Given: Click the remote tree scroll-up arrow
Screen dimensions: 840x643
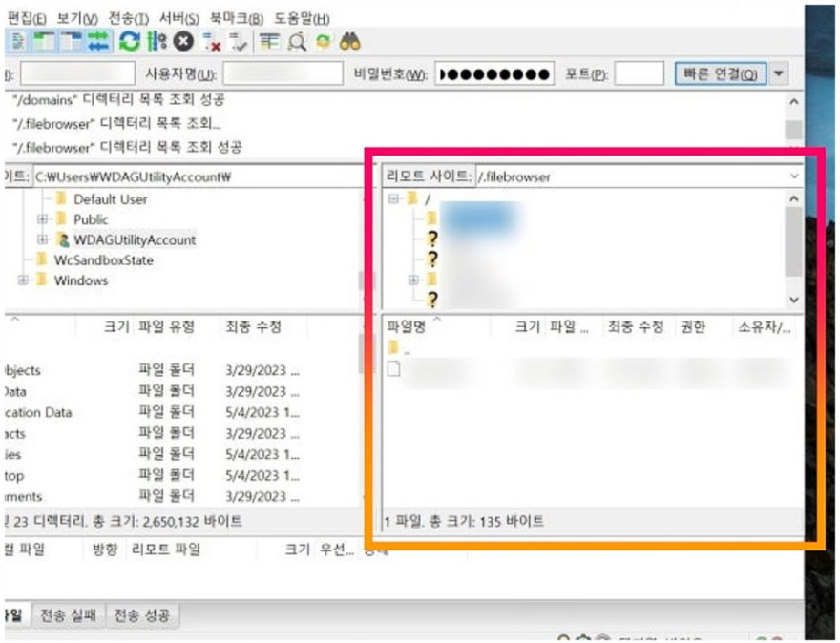Looking at the screenshot, I should tap(794, 199).
